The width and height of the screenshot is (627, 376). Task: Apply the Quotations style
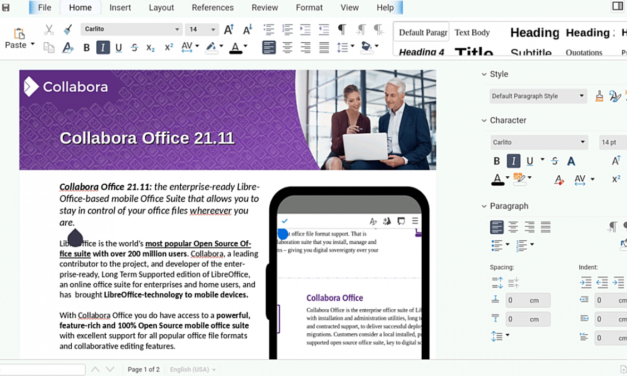coord(584,52)
